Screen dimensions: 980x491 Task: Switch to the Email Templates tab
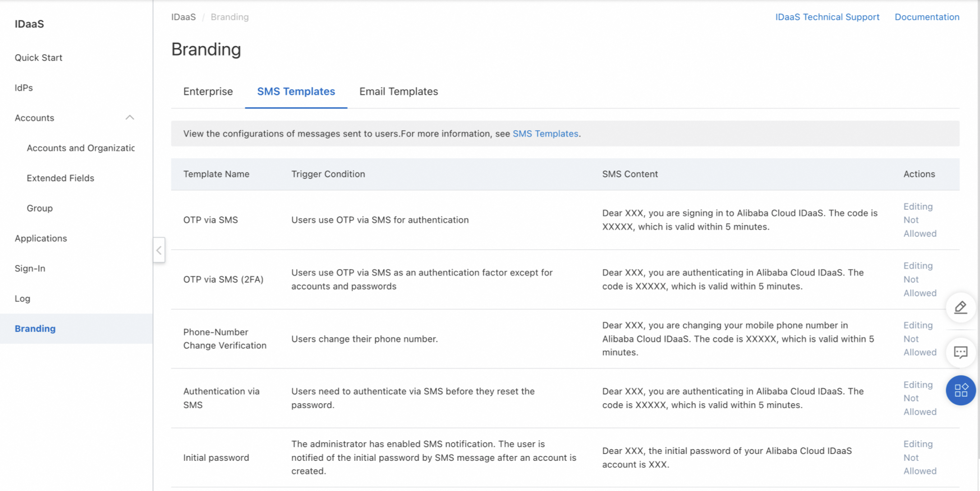(x=399, y=92)
